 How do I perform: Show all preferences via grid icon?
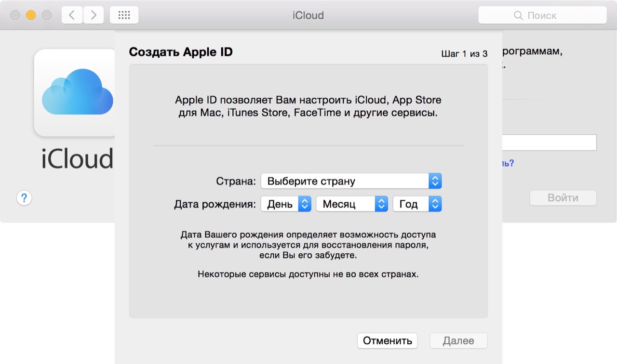(124, 15)
